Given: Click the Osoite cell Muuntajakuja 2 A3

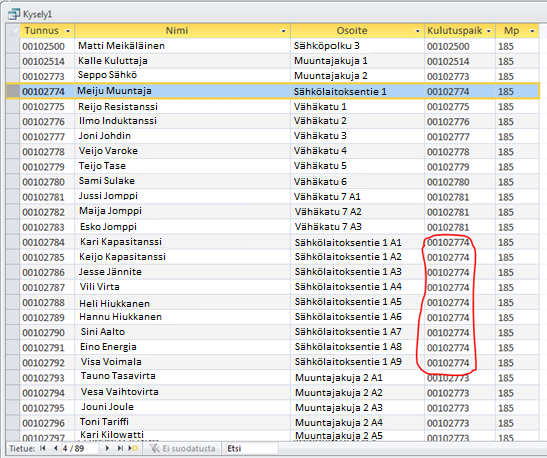Looking at the screenshot, I should [357, 407].
